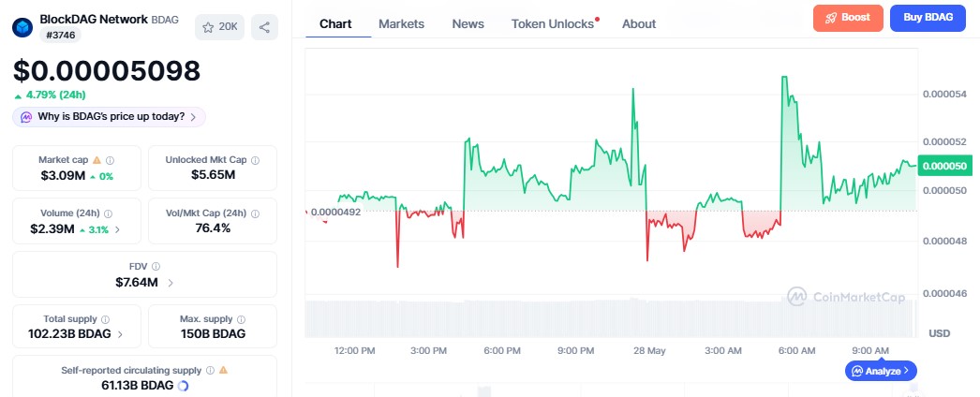Expand the price question chevron arrow
The width and height of the screenshot is (980, 397).
193,117
